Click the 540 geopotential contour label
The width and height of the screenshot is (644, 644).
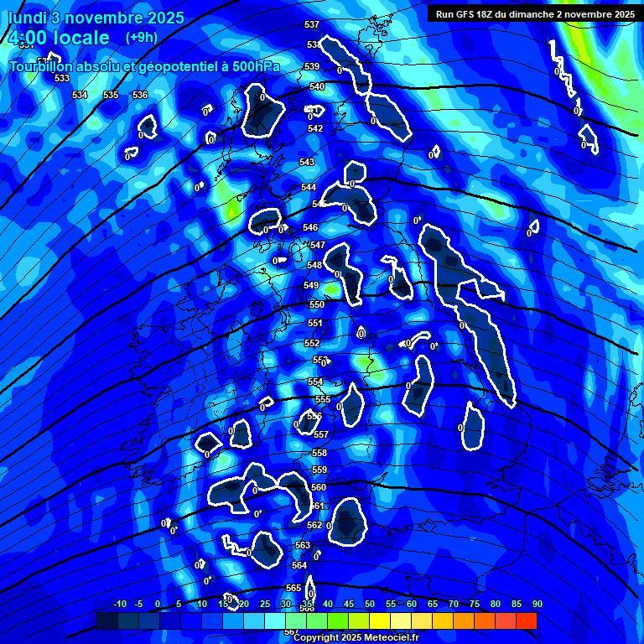[x=317, y=86]
